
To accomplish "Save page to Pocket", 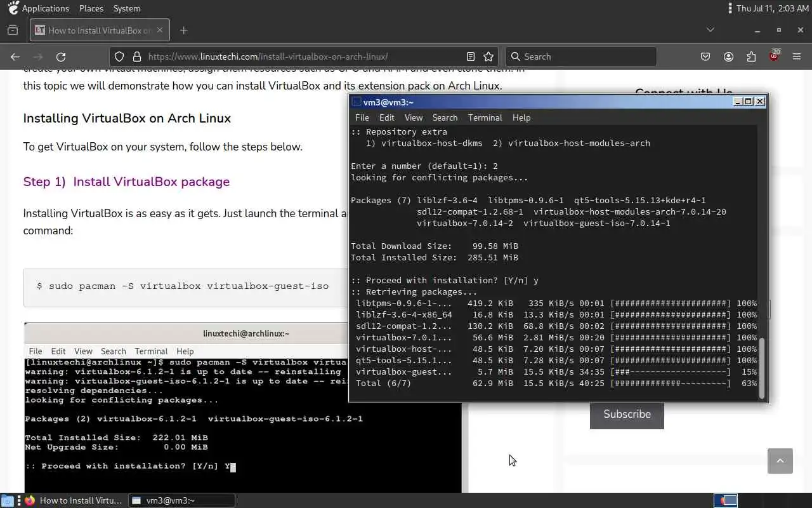I will (x=705, y=57).
